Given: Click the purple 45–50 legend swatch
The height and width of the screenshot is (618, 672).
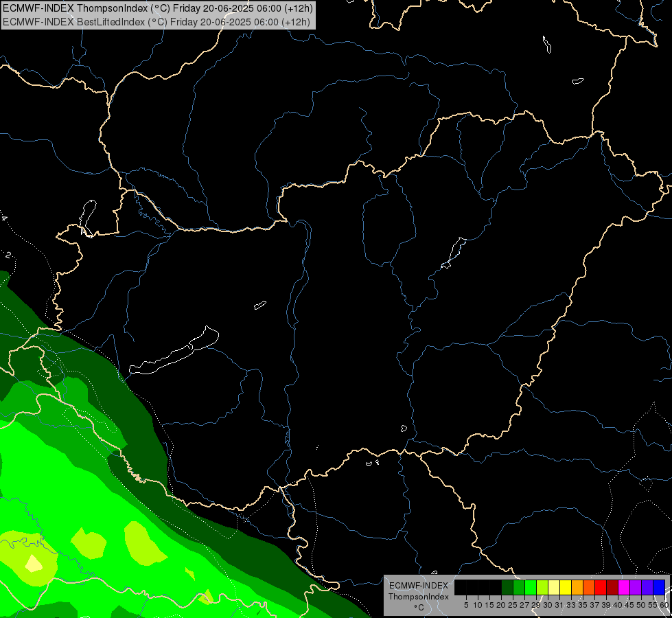Looking at the screenshot, I should coord(636,587).
